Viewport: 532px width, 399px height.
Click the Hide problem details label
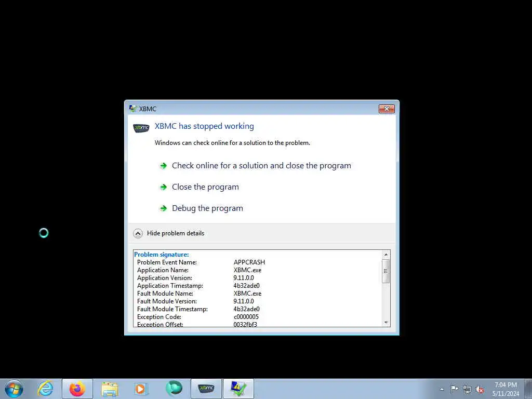pos(176,233)
